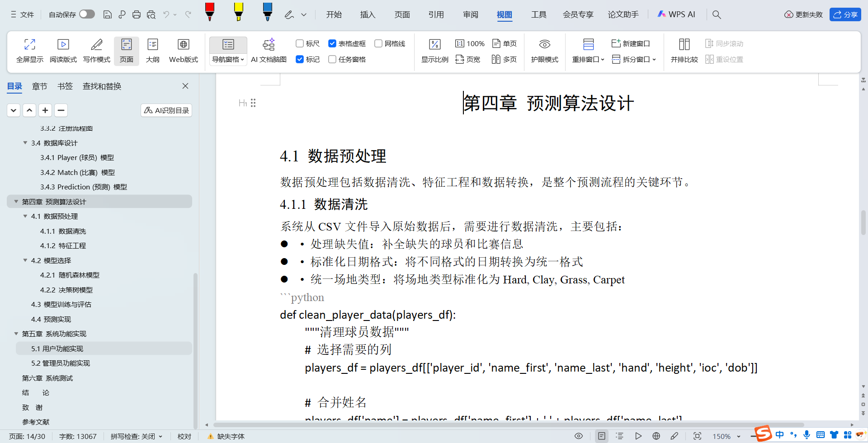
Task: Click the 分享 share button
Action: pos(845,14)
